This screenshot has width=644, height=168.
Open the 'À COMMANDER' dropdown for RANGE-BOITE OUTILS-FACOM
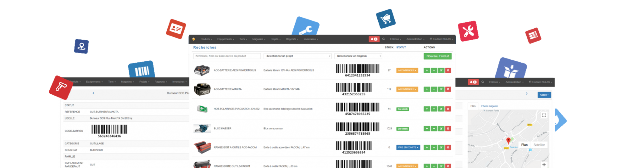(407, 166)
